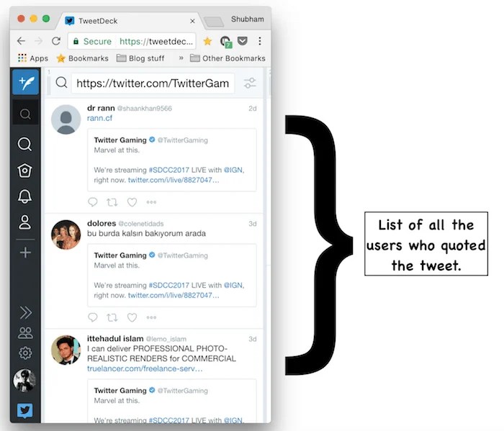Screen dimensions: 504x431
Task: Open the rann.cf link
Action: [99, 118]
